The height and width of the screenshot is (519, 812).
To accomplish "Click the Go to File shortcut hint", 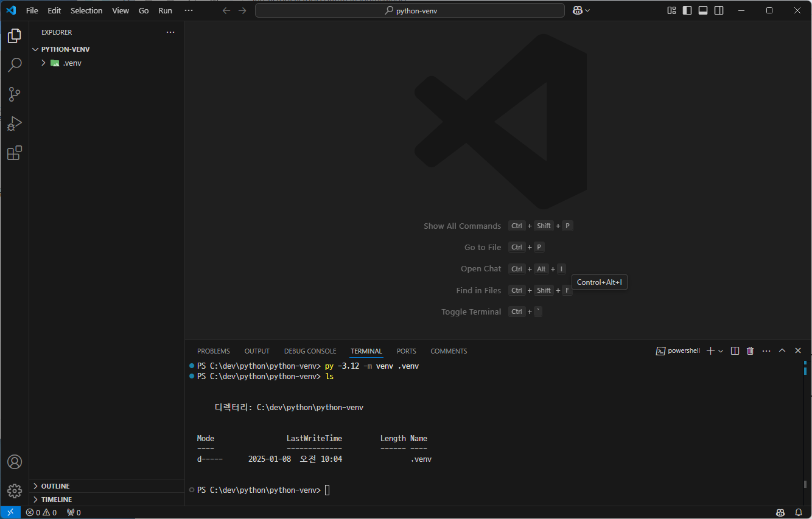I will 504,247.
